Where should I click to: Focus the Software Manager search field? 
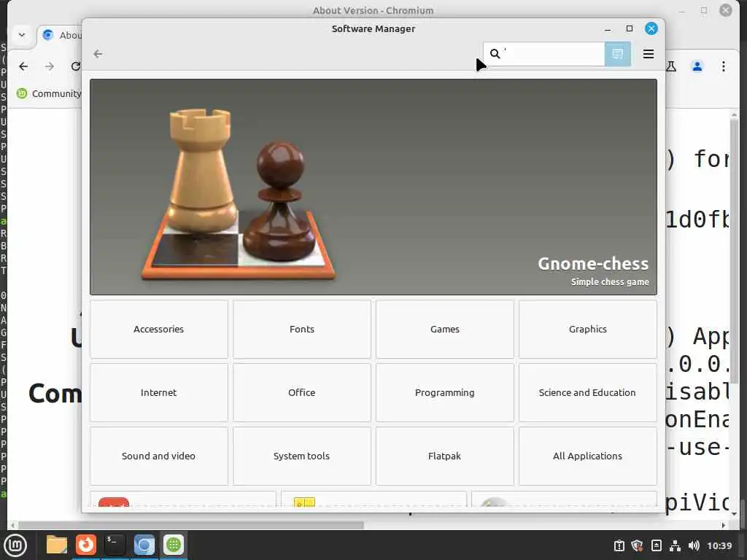click(544, 54)
